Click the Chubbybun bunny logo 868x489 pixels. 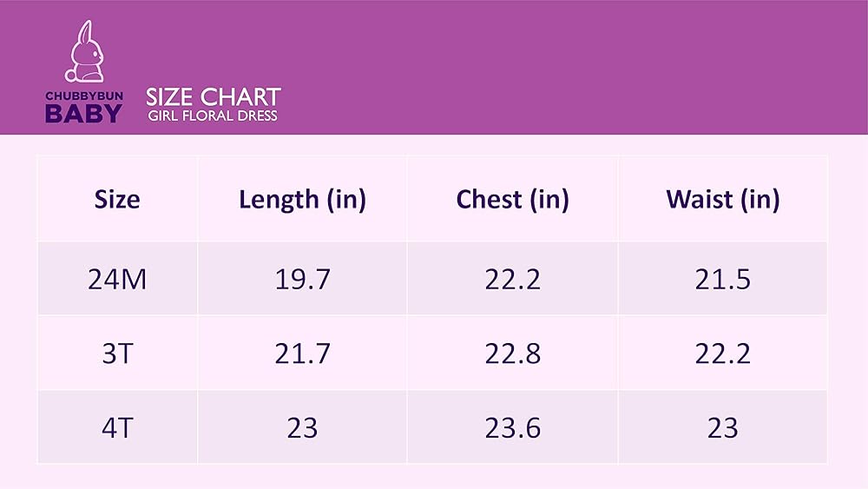84,54
